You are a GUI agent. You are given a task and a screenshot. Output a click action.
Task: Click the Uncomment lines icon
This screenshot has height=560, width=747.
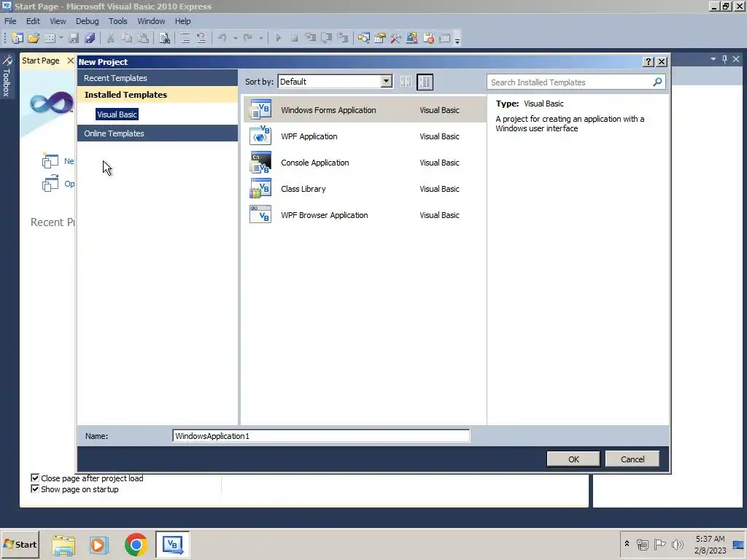click(201, 38)
